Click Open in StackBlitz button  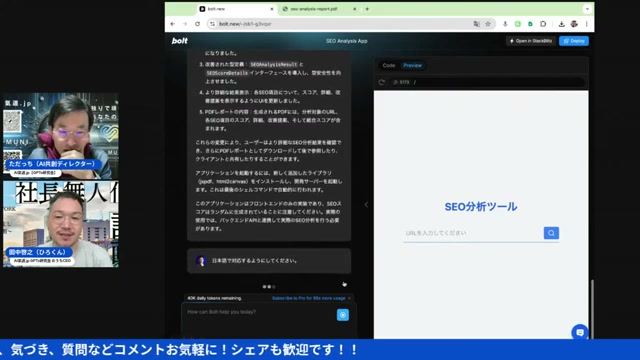tap(531, 41)
